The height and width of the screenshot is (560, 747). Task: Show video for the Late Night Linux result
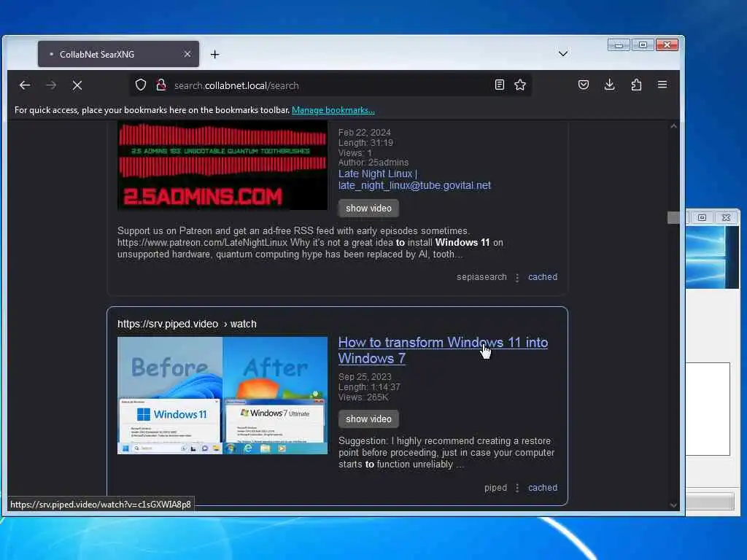[x=368, y=208]
